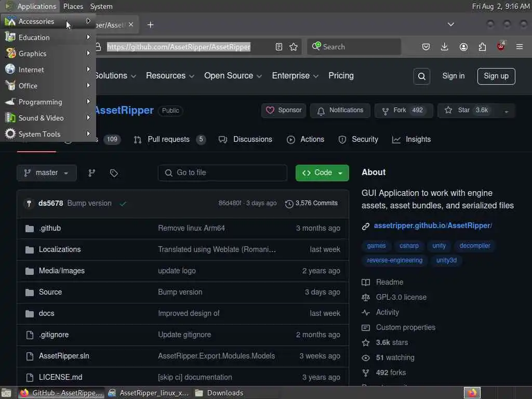This screenshot has width=532, height=399.
Task: Open the Accessories submenu
Action: point(48,21)
